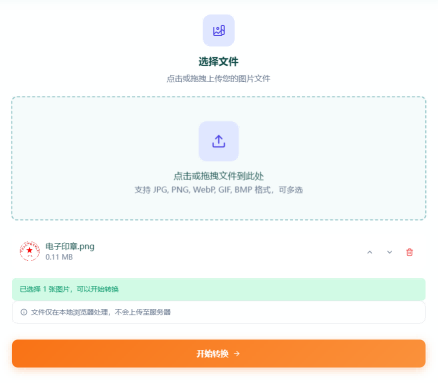Click the 选择文件 heading

click(x=219, y=62)
